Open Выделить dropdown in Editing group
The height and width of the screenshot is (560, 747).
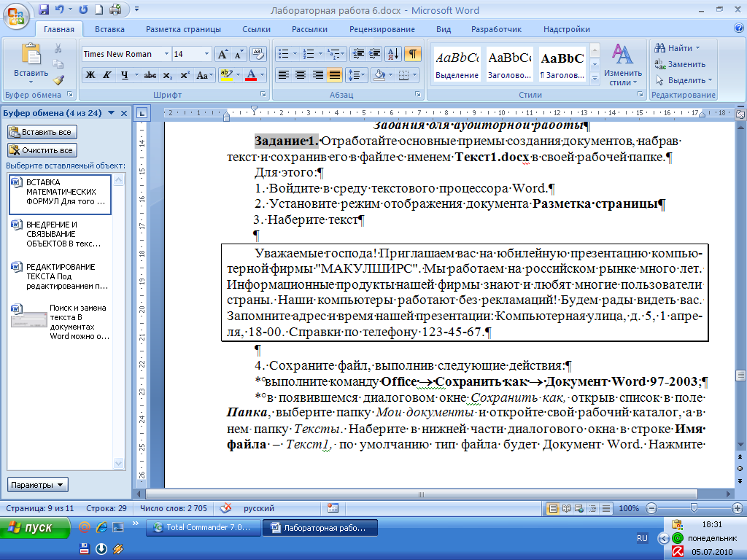pos(684,80)
